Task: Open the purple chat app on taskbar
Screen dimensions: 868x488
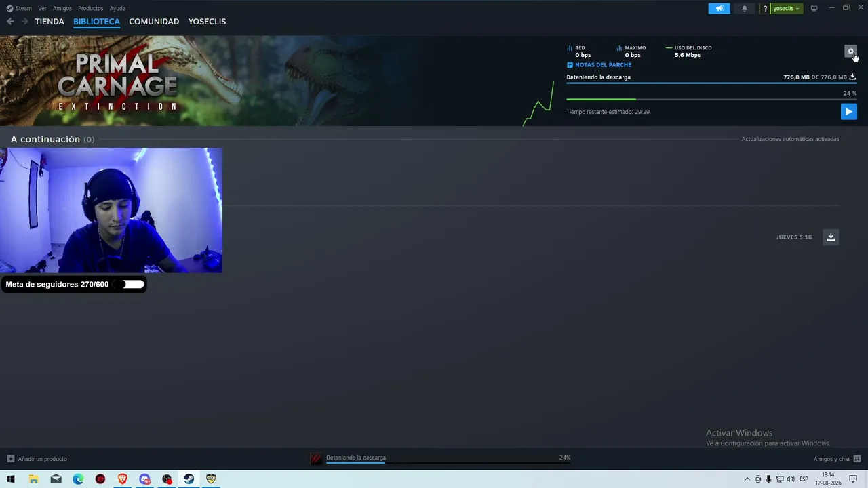Action: (144, 479)
